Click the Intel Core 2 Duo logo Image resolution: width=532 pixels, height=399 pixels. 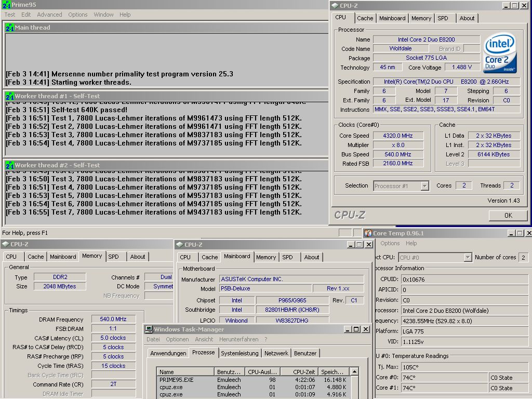tap(499, 53)
